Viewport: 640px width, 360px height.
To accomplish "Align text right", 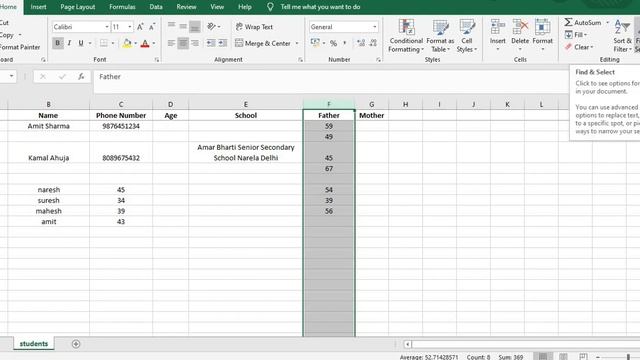I will [195, 43].
